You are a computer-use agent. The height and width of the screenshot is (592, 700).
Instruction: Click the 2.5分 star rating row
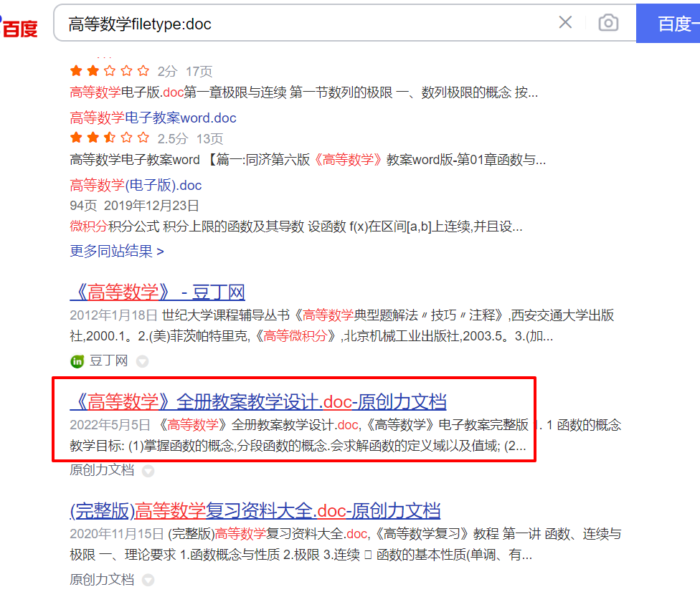point(146,138)
